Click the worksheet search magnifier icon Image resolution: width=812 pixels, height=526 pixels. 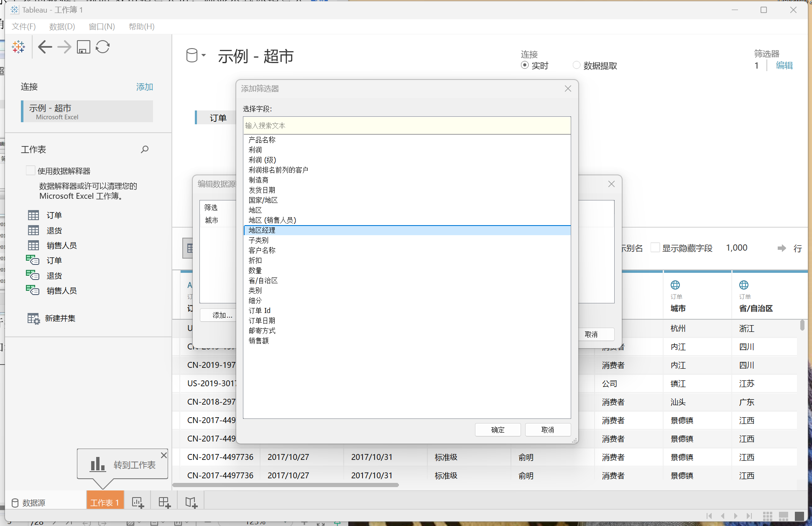(x=145, y=149)
